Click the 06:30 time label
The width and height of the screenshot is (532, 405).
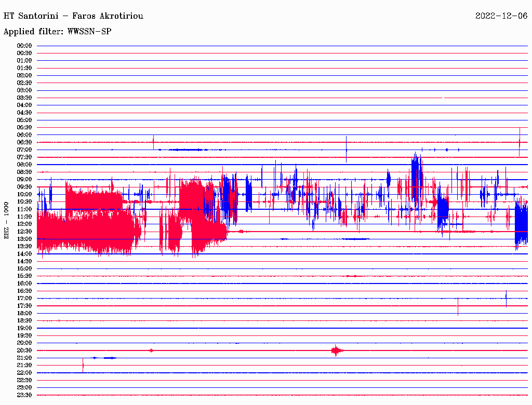click(x=24, y=142)
